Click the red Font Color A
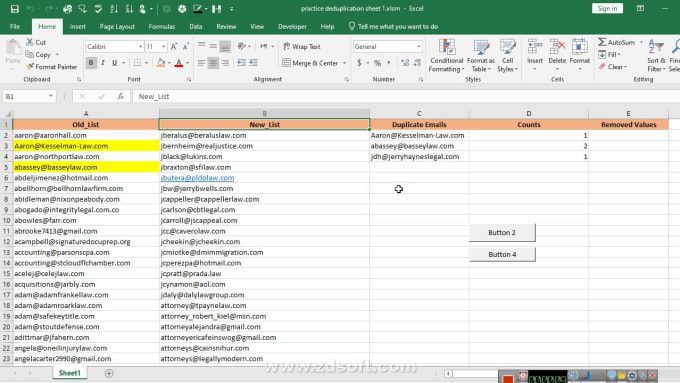The height and width of the screenshot is (383, 680). (x=179, y=63)
